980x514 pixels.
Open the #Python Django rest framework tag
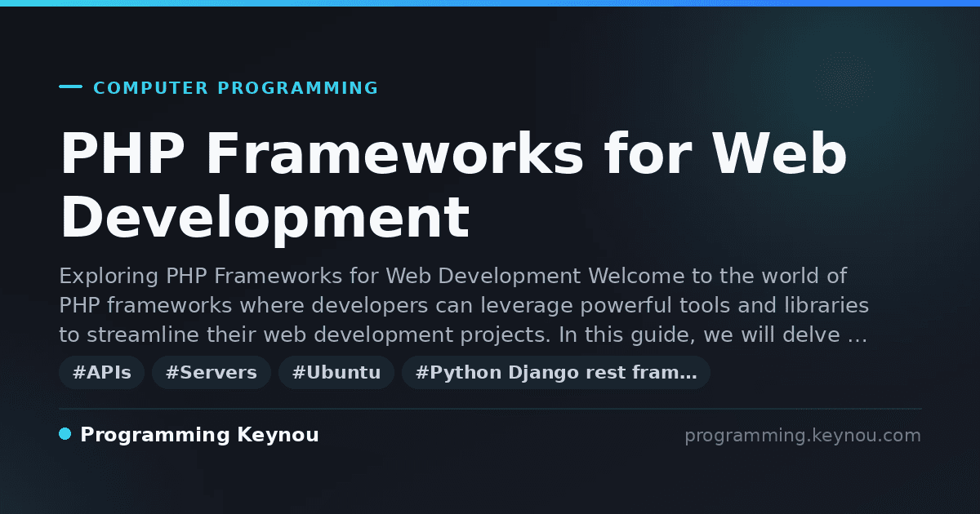[x=556, y=373]
